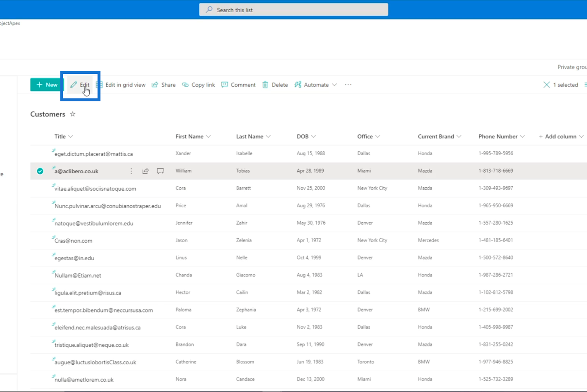
Task: Open vitae.aliquet@sociisnatoque.com item
Action: click(95, 189)
